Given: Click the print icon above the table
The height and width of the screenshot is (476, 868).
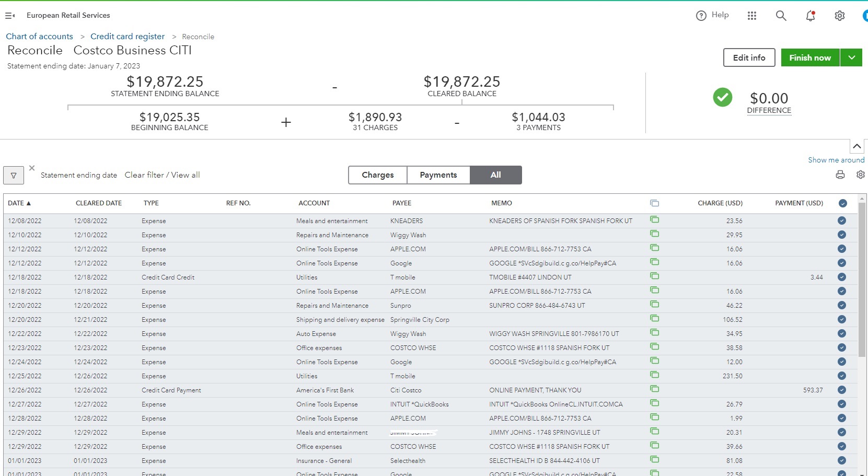Looking at the screenshot, I should point(840,175).
